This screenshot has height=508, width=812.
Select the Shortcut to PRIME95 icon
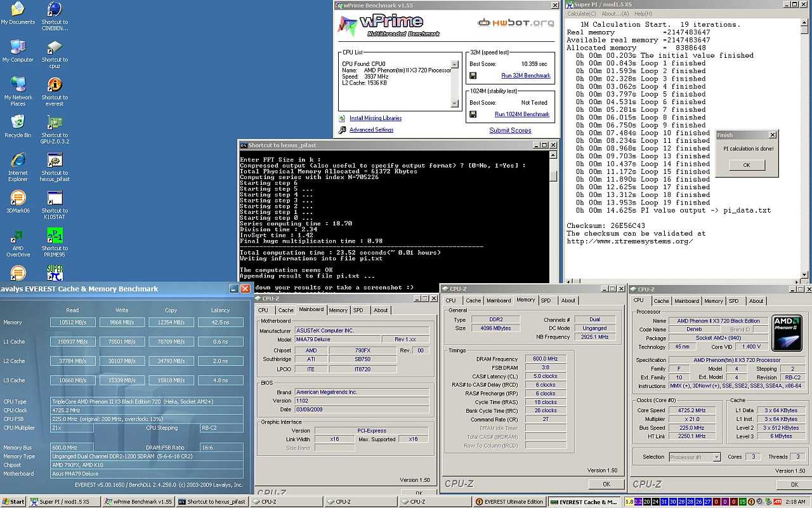(x=55, y=243)
